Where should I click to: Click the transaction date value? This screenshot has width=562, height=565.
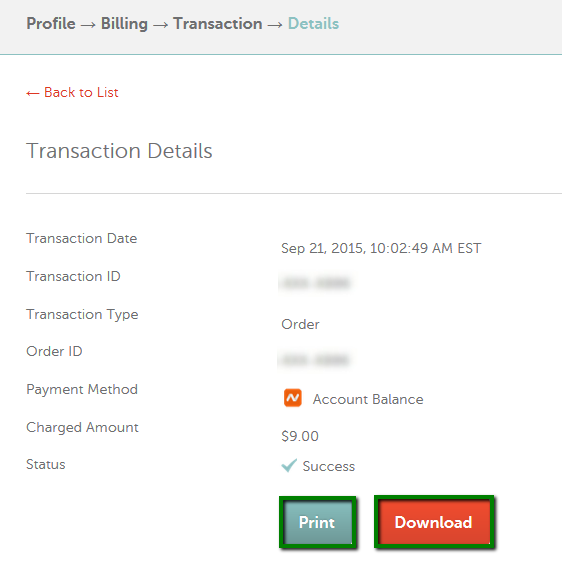[x=381, y=248]
